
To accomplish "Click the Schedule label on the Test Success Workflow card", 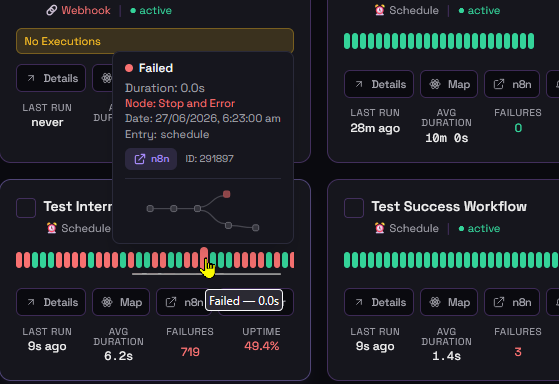I will [x=414, y=228].
